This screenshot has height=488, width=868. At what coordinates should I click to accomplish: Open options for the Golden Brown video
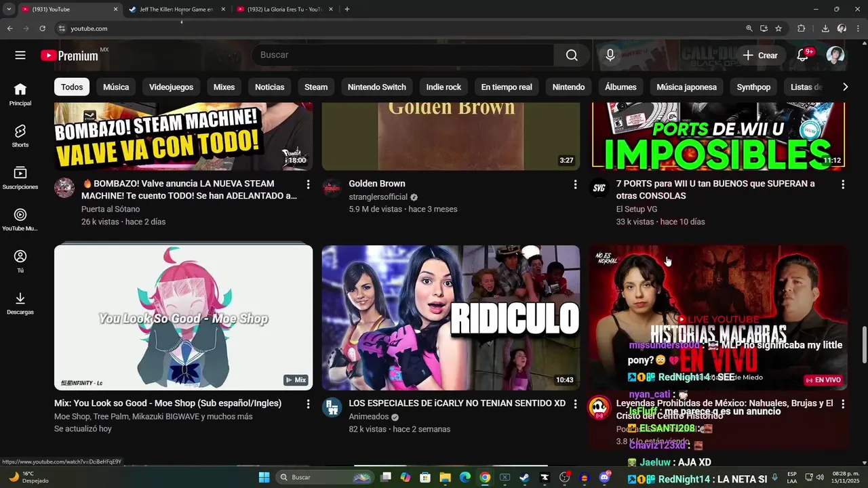[x=575, y=184]
